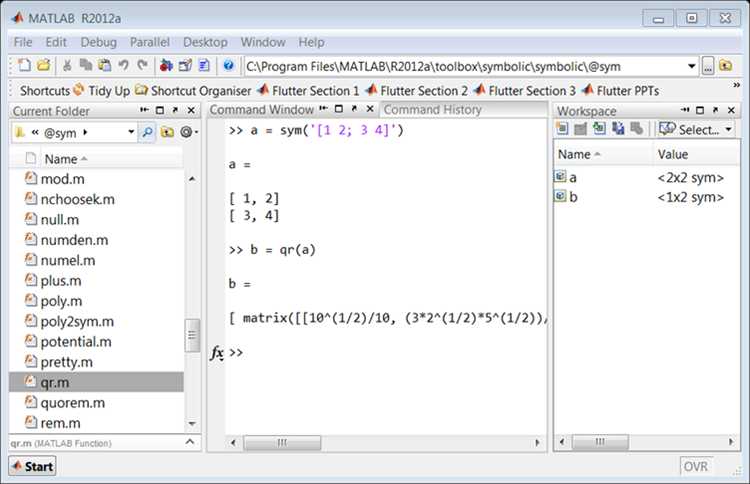The width and height of the screenshot is (750, 484).
Task: Run Flutter Section 2 shortcut
Action: tap(417, 90)
